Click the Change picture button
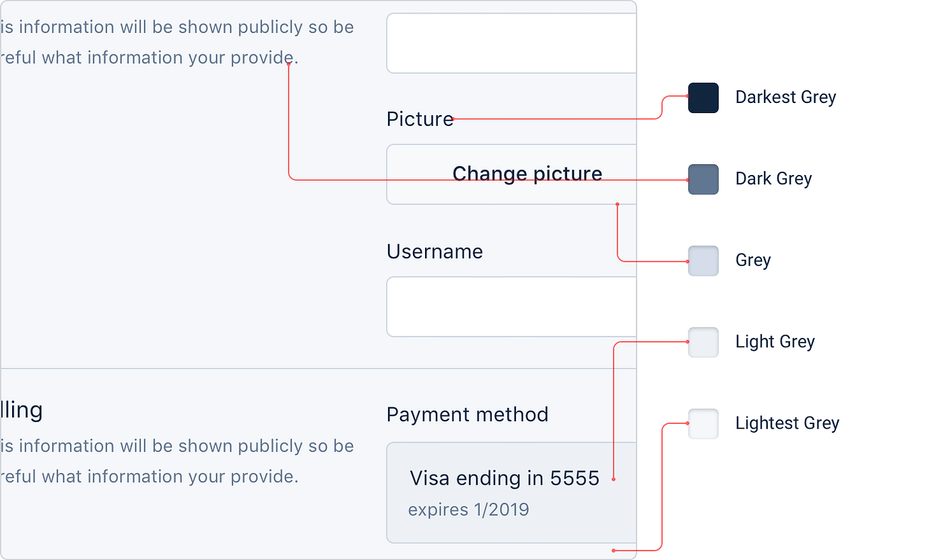Screen dimensions: 943x560 [x=527, y=173]
